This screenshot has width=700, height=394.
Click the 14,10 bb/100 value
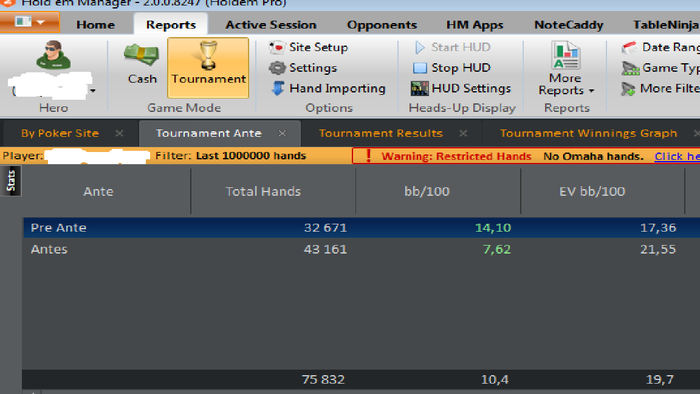tap(493, 228)
